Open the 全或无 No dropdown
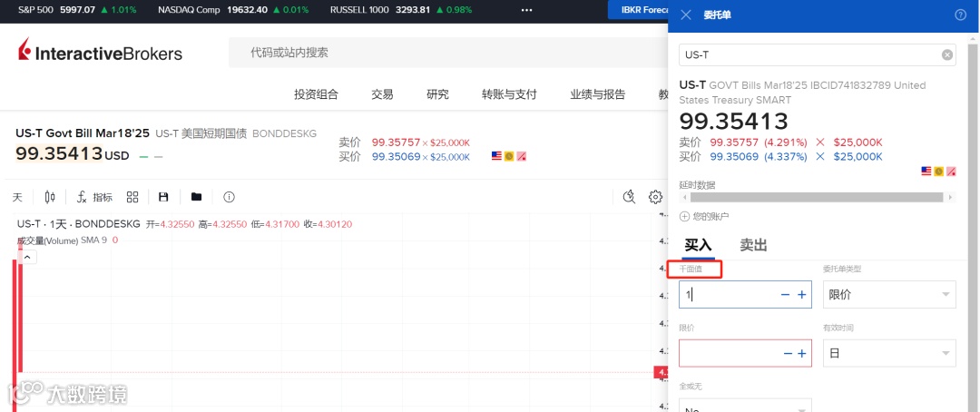This screenshot has width=980, height=412. (746, 405)
